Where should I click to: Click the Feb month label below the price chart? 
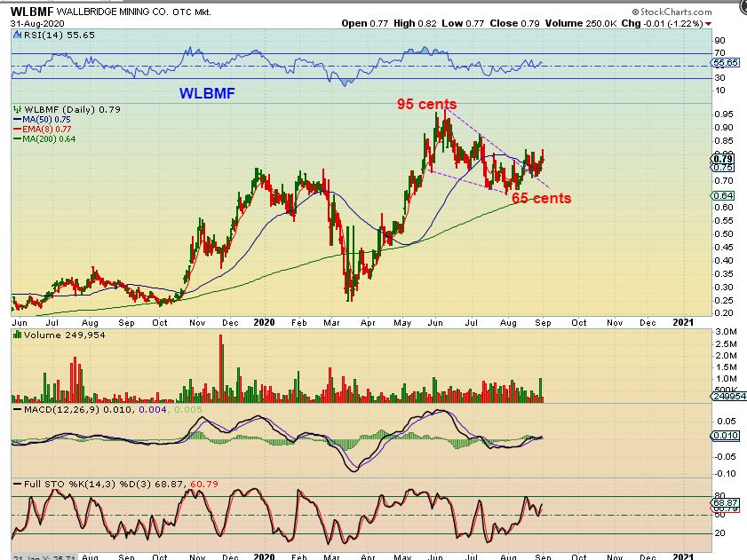[299, 322]
